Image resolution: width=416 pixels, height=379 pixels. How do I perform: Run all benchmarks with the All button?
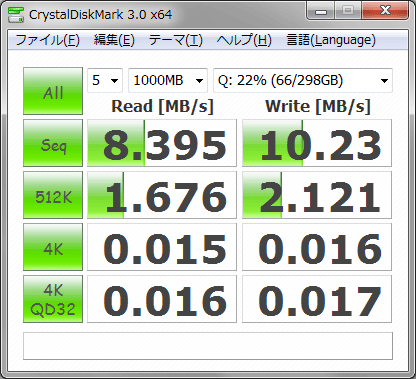coord(53,91)
